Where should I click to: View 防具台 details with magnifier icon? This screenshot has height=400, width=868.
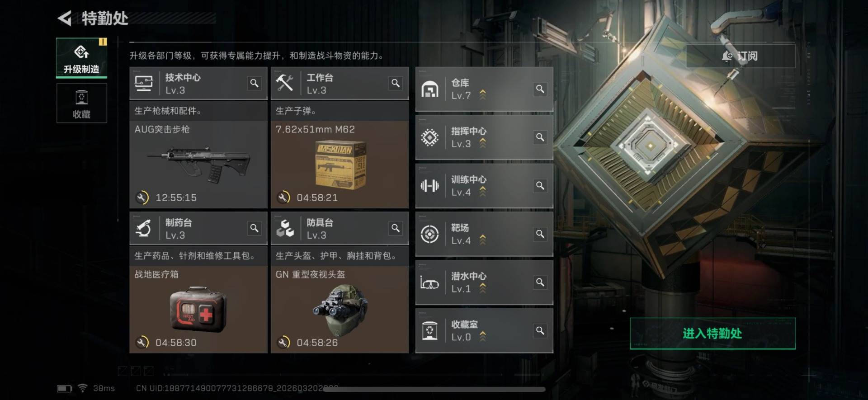pyautogui.click(x=396, y=228)
